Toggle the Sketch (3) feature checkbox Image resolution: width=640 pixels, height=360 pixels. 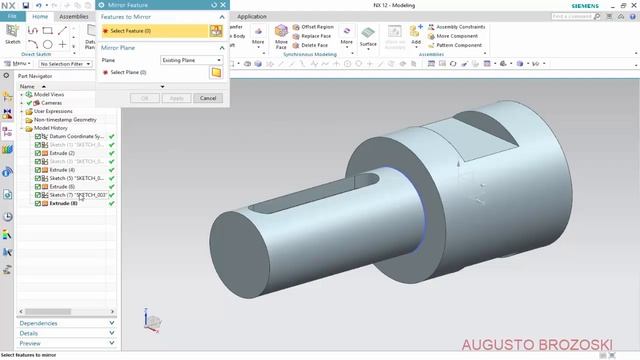[38, 162]
